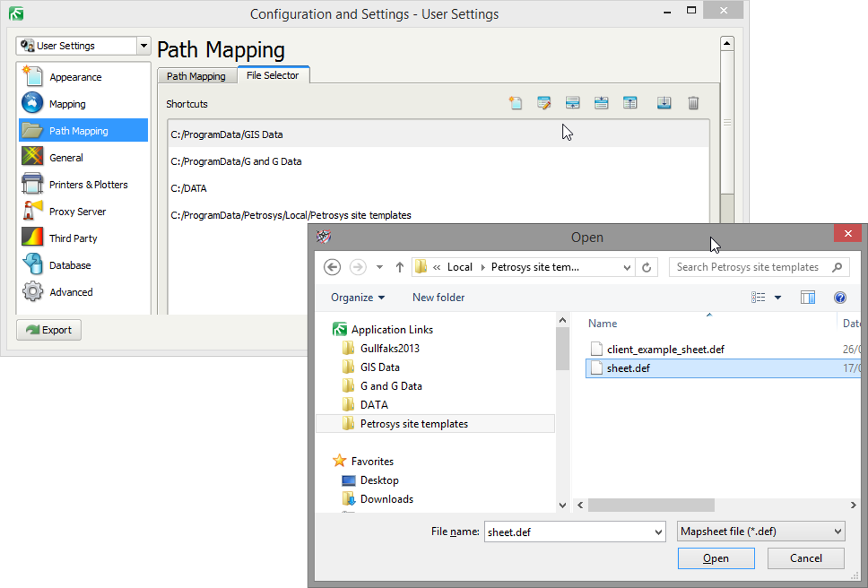Edit the selected shortcut
868x588 pixels.
tap(544, 103)
